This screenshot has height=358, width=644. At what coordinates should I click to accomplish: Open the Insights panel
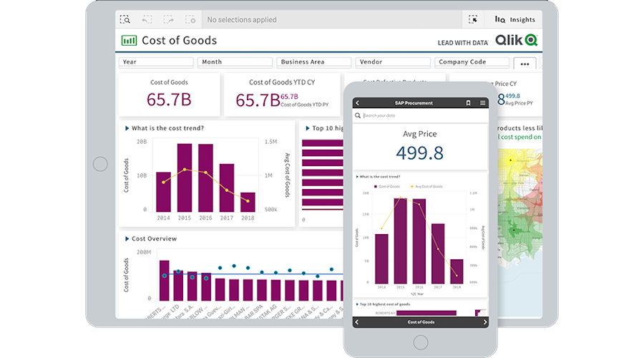point(514,20)
